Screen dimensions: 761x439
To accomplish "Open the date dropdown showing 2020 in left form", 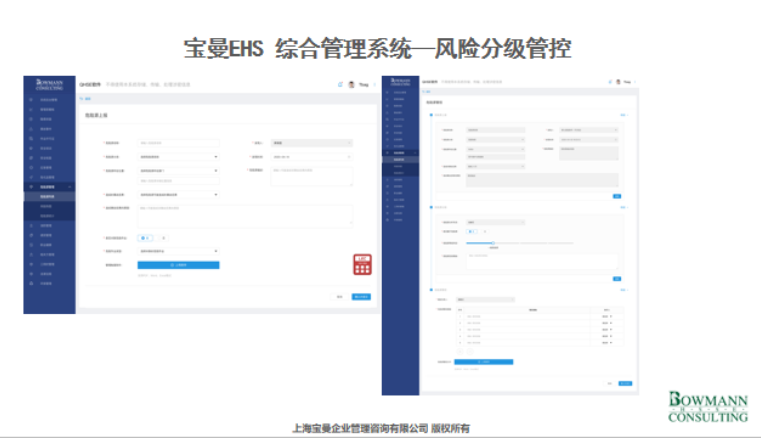I will click(312, 157).
